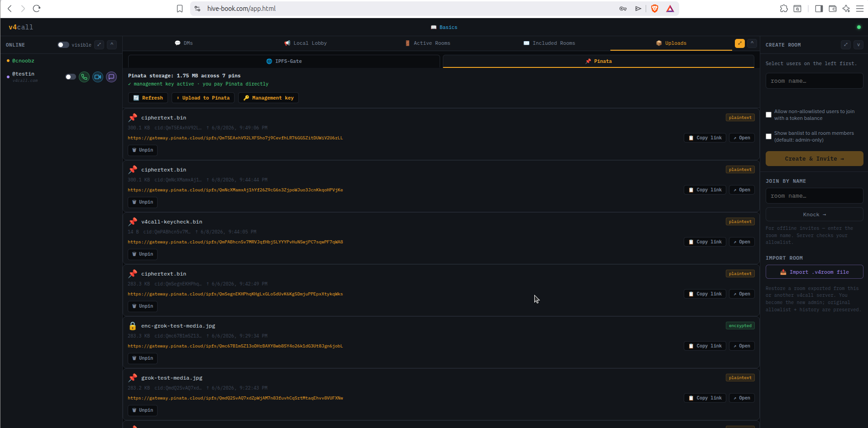This screenshot has width=868, height=428.
Task: Start a video call with @testin
Action: [98, 77]
